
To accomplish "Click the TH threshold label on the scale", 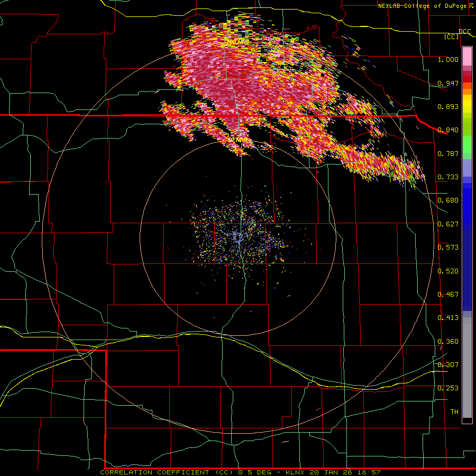I will [x=454, y=412].
